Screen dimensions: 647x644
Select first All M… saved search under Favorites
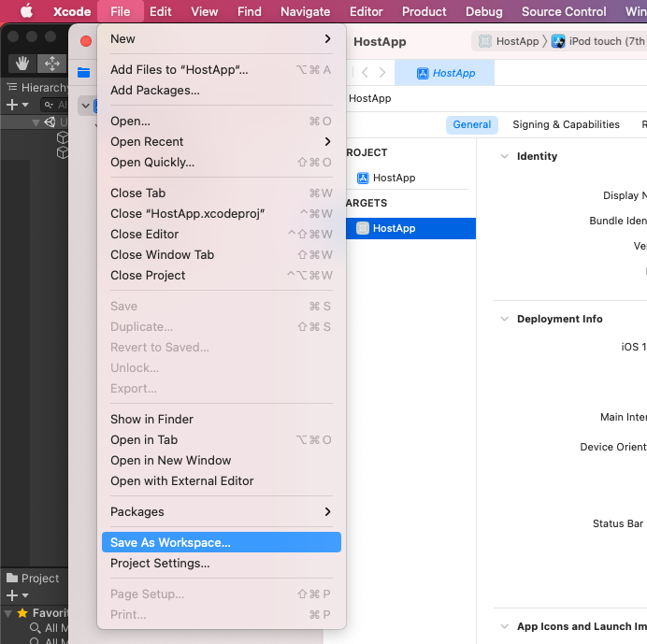click(50, 628)
